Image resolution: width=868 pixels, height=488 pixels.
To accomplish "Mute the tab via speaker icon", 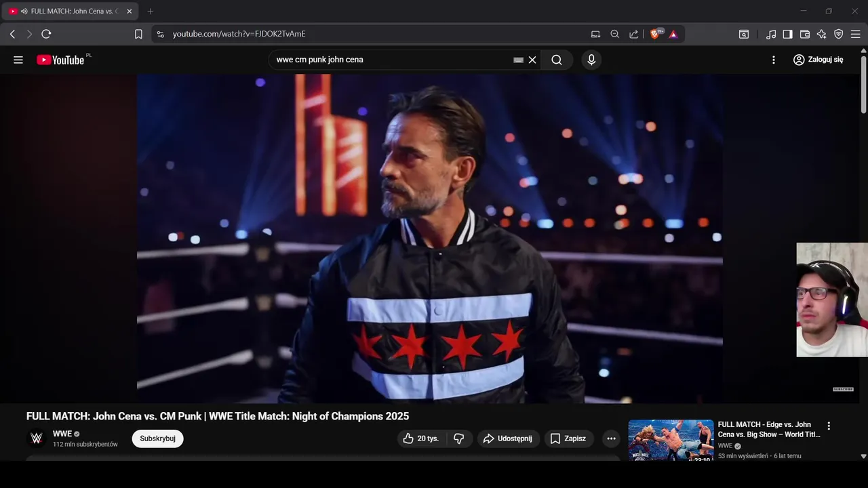I will [24, 12].
